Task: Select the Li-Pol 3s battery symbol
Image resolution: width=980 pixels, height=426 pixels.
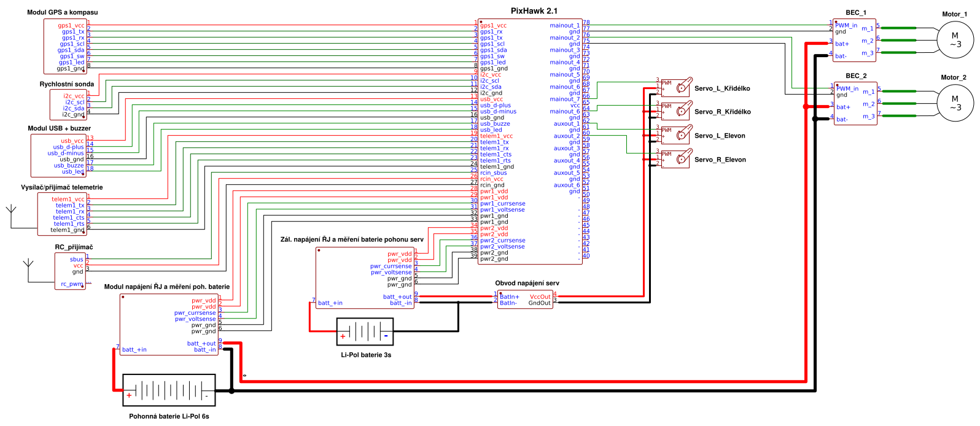Action: pyautogui.click(x=365, y=331)
